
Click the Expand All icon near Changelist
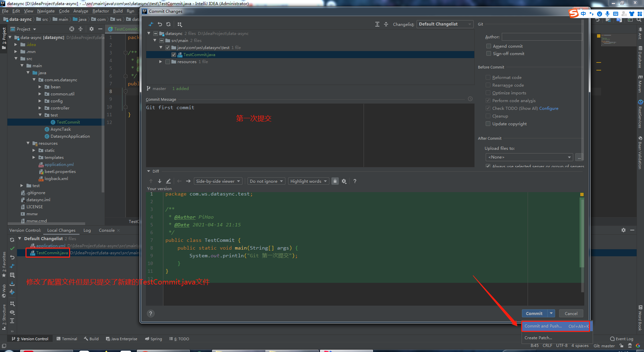(377, 24)
